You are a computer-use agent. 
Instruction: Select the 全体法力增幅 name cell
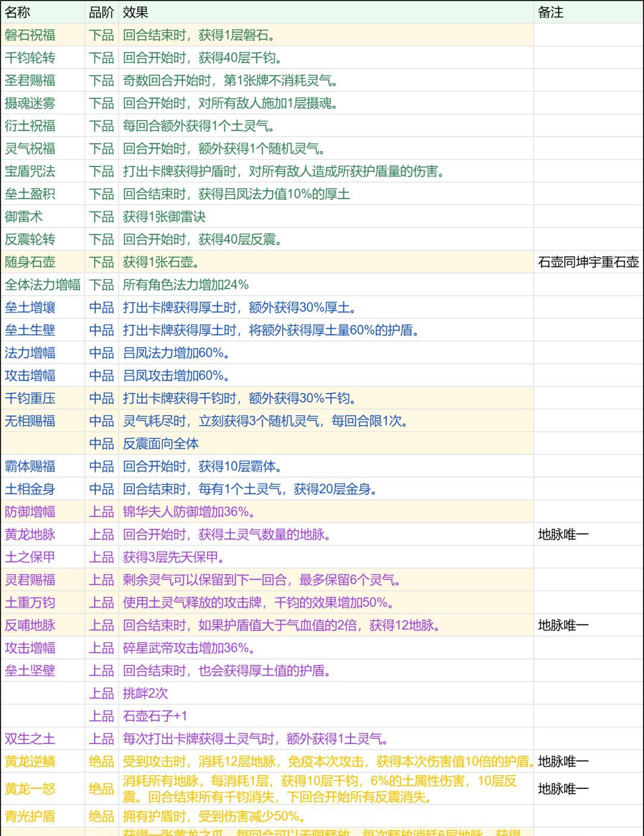click(x=42, y=284)
